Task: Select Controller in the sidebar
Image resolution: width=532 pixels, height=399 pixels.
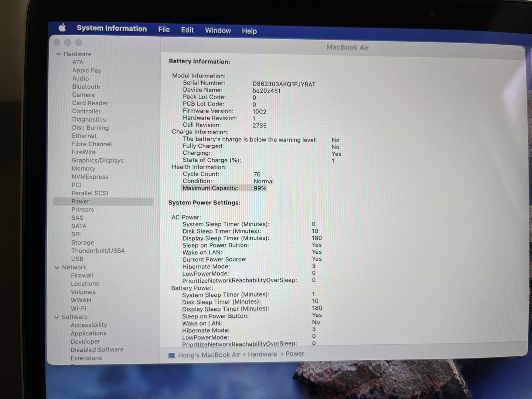Action: (86, 111)
